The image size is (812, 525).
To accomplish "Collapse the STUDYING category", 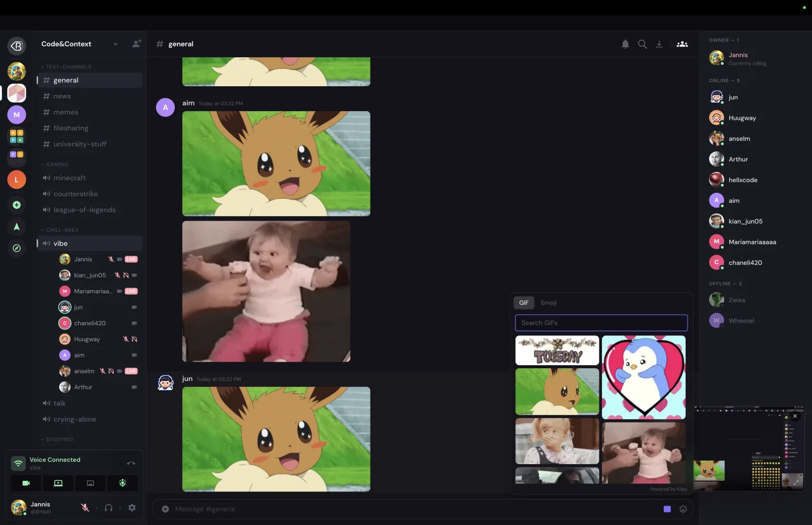I will (x=57, y=439).
